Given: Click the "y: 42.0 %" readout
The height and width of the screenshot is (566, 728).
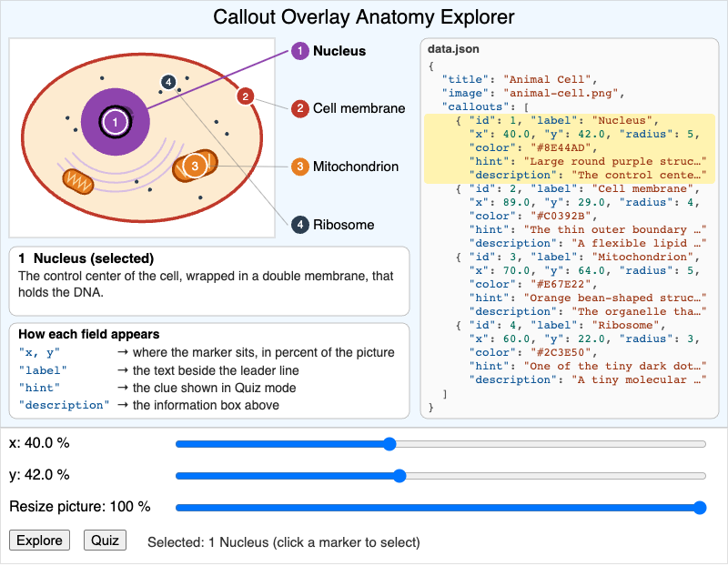Looking at the screenshot, I should 39,474.
